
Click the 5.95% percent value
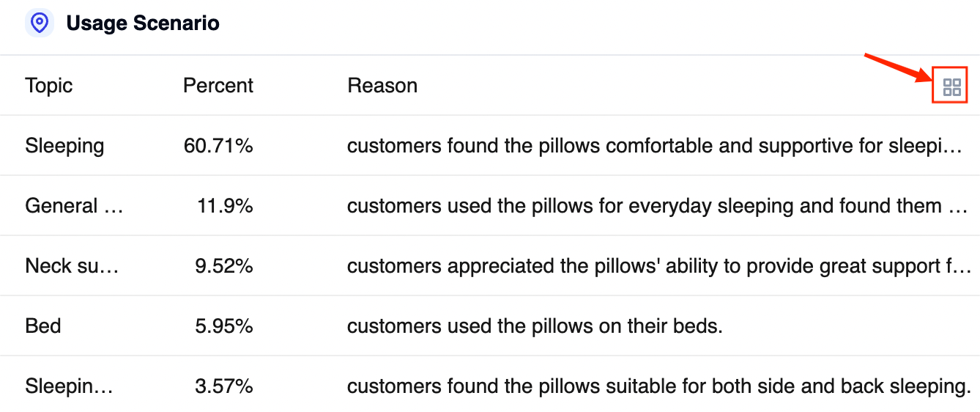point(224,326)
